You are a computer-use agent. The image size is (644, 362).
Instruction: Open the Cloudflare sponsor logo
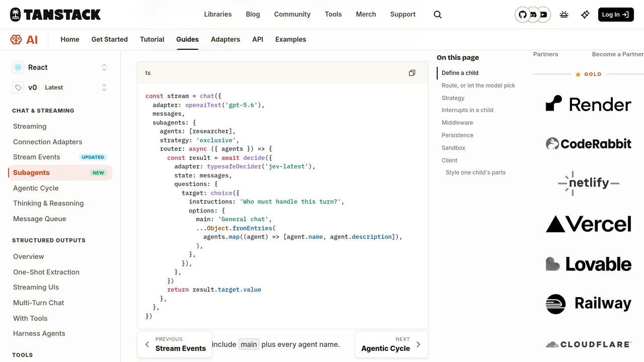588,344
